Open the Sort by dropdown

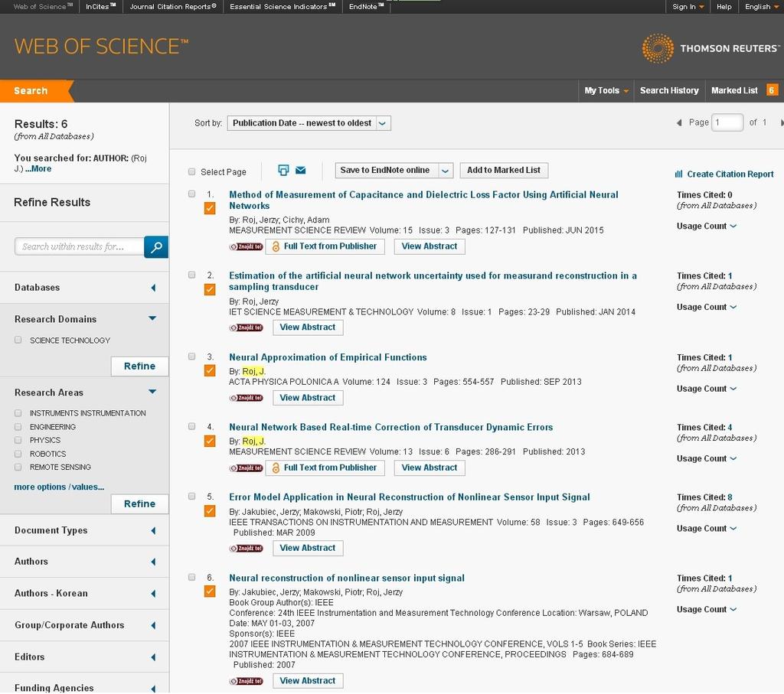click(x=309, y=123)
